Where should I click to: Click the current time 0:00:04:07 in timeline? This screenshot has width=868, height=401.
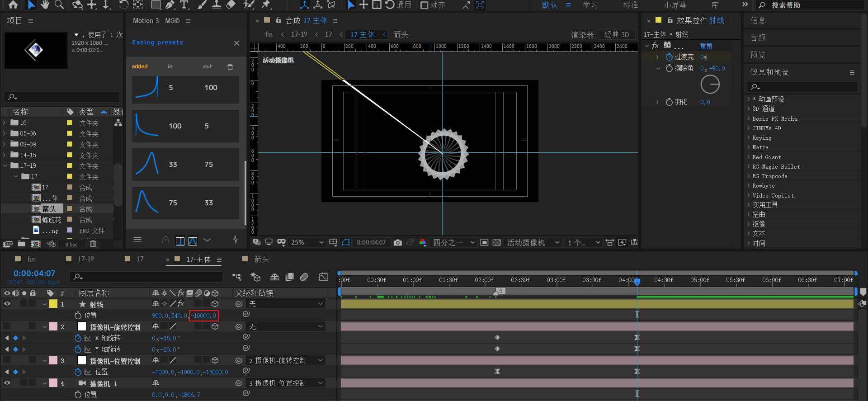click(x=34, y=274)
